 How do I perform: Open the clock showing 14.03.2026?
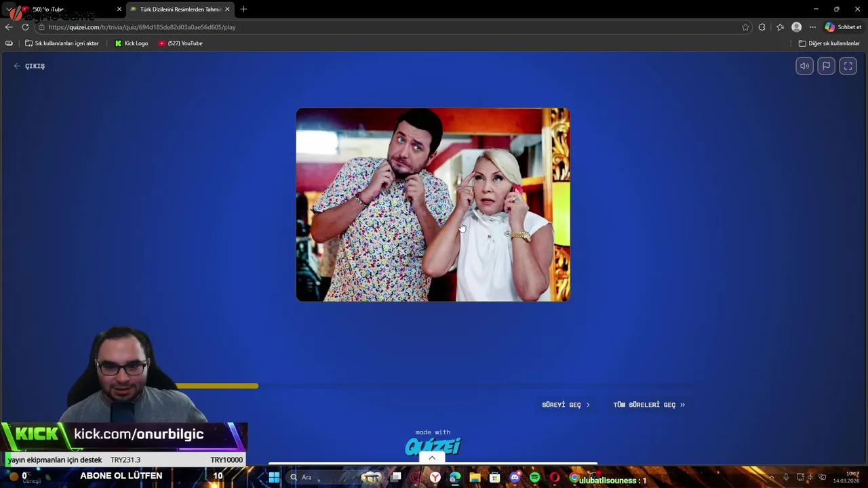click(x=846, y=477)
